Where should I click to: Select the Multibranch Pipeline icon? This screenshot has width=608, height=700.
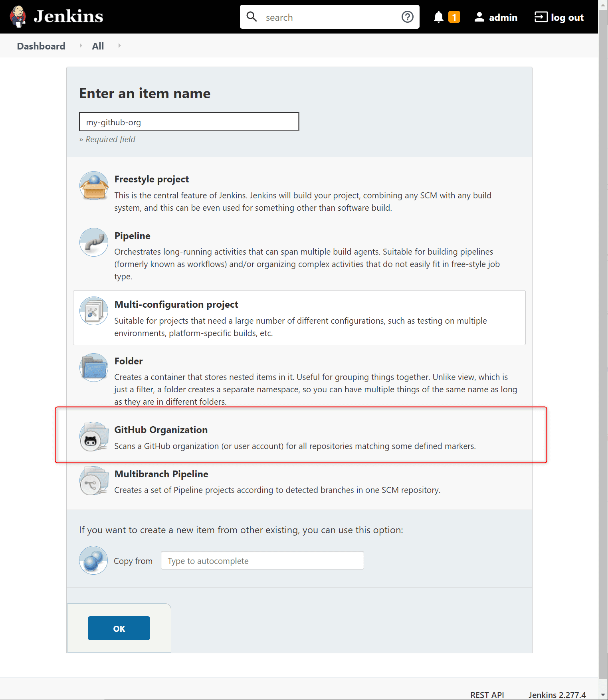94,481
